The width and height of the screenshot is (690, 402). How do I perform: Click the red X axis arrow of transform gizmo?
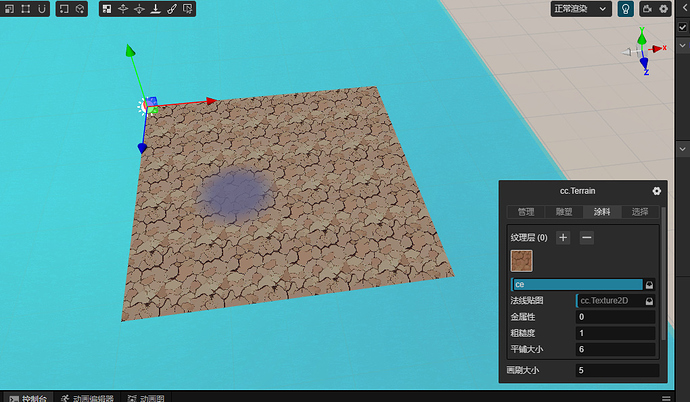click(212, 101)
